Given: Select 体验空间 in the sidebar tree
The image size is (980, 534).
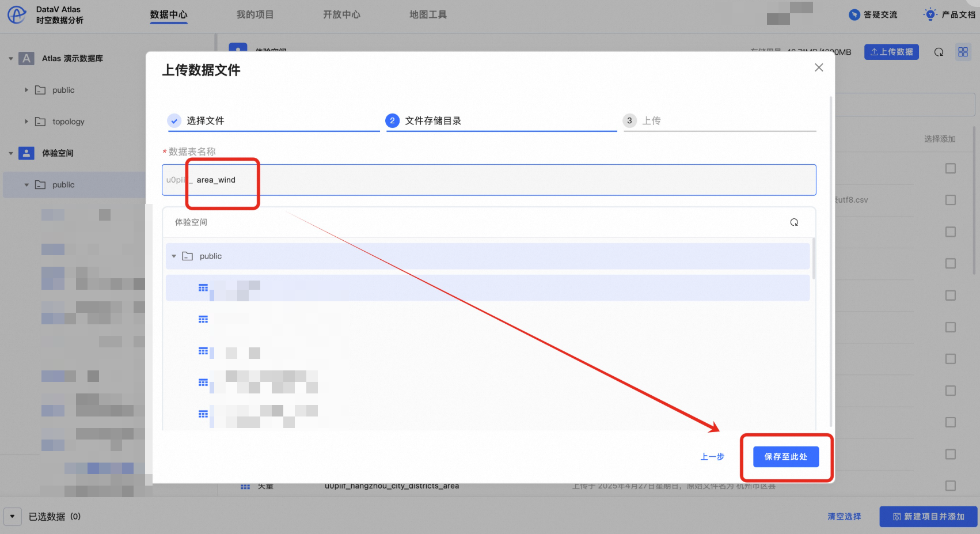Looking at the screenshot, I should 58,153.
